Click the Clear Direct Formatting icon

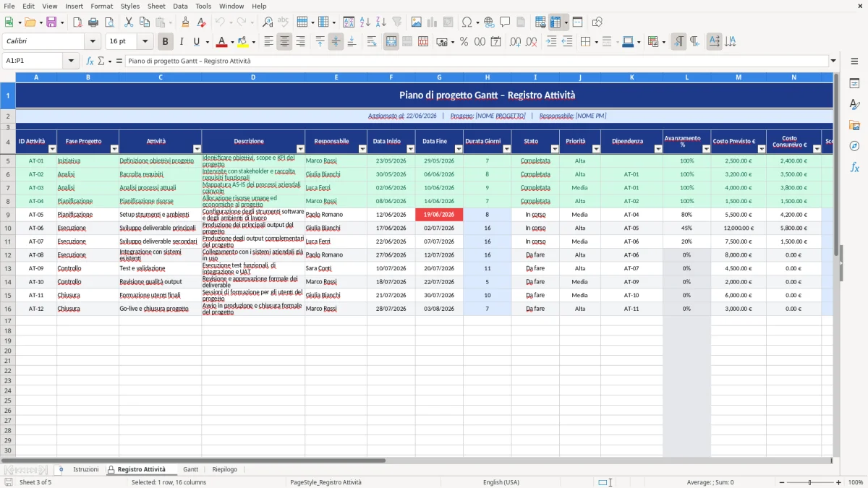[x=202, y=22]
